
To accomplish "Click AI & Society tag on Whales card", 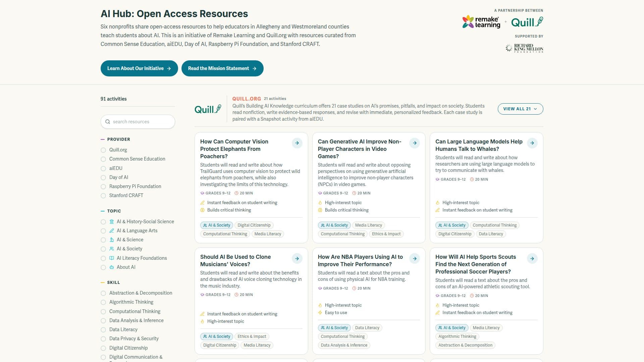I will [451, 225].
